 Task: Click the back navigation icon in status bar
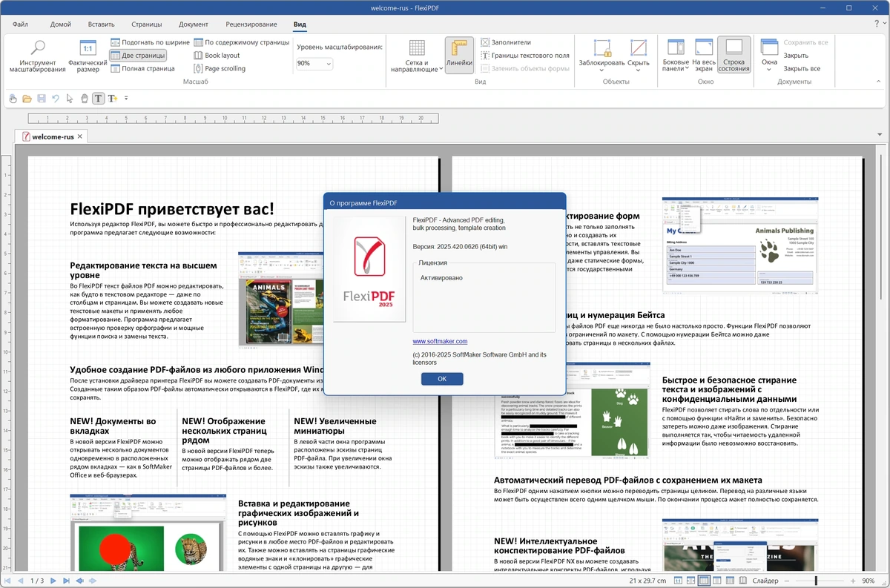coord(80,581)
